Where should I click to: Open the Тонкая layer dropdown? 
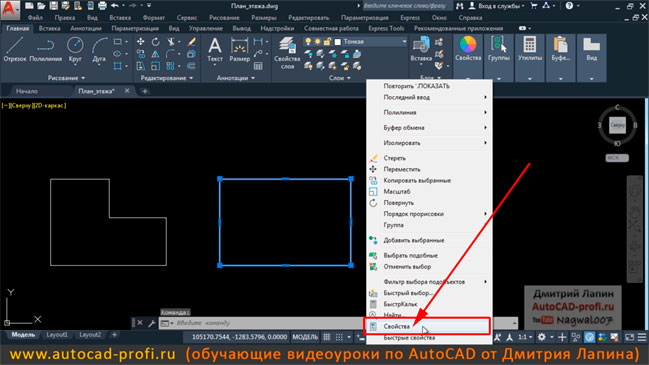404,42
